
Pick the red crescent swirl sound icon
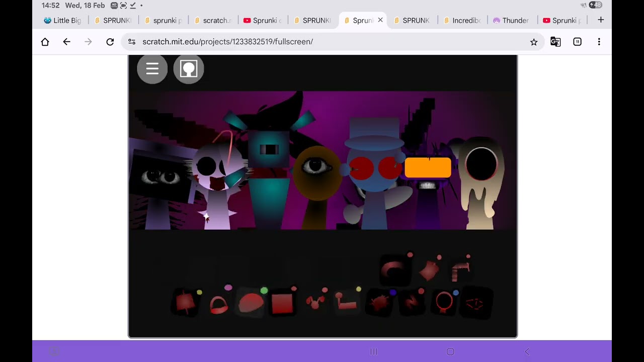coord(396,270)
